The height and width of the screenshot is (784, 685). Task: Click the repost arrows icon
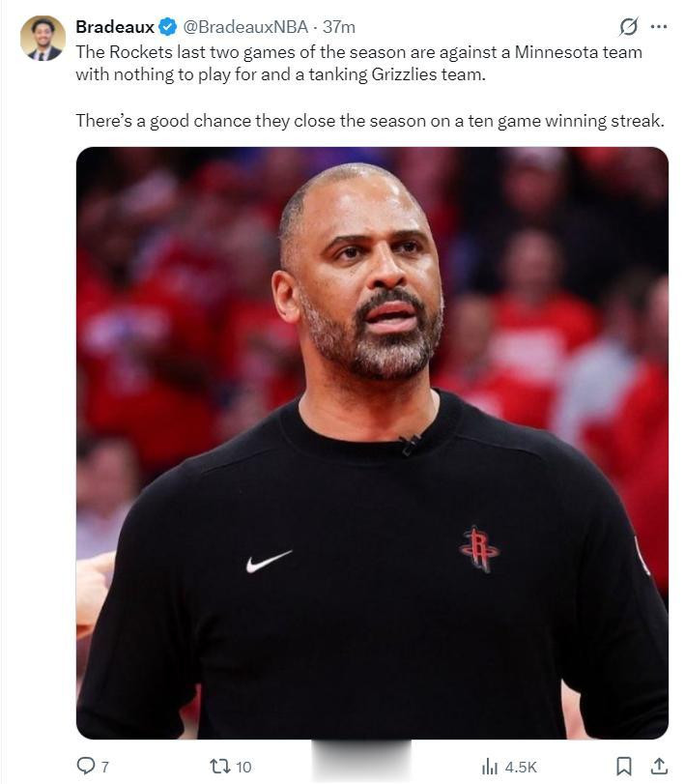point(218,766)
